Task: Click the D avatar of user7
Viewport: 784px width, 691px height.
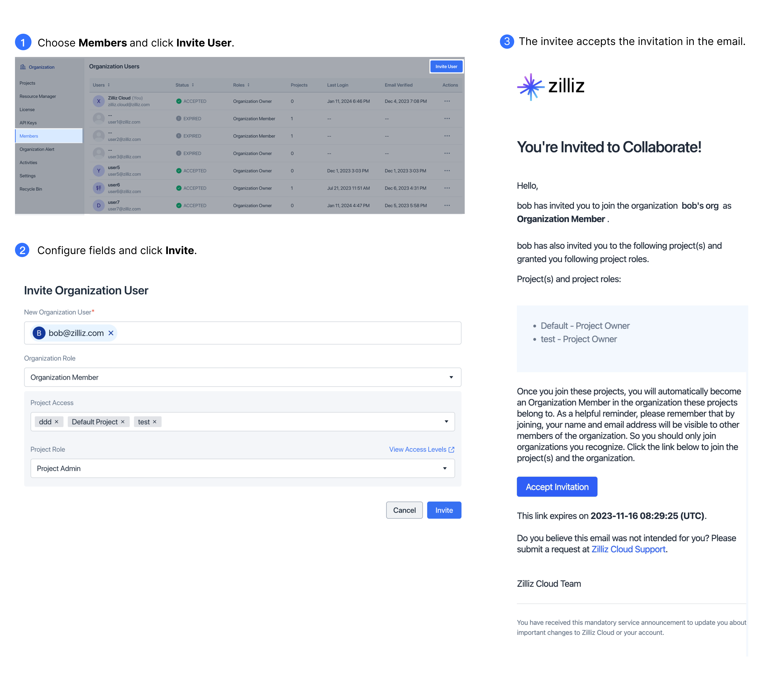Action: (x=99, y=206)
